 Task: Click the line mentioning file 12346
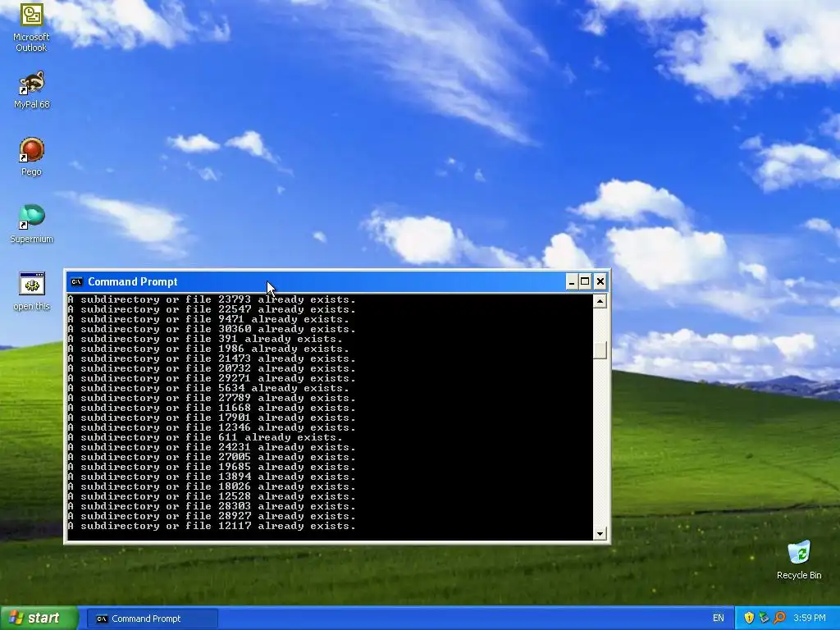click(212, 427)
